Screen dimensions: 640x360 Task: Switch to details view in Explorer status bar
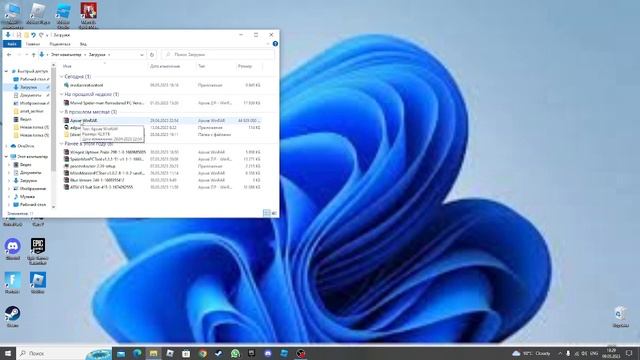point(267,213)
